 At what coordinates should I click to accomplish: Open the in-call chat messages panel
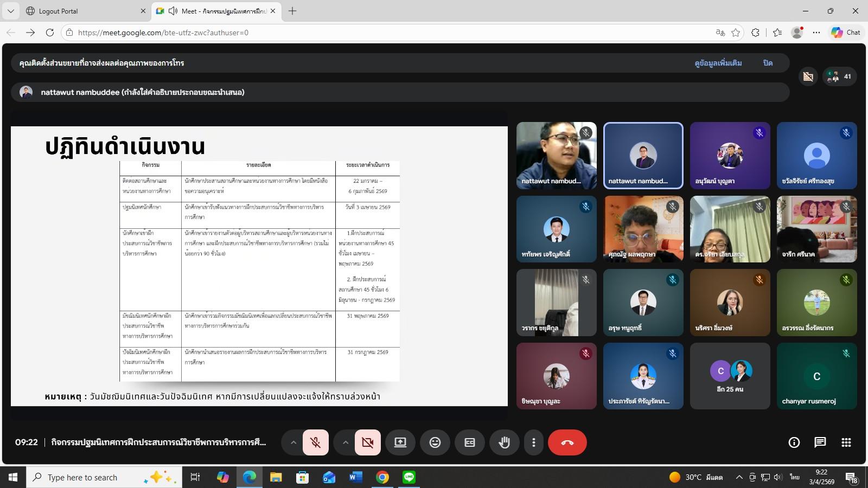pos(820,442)
